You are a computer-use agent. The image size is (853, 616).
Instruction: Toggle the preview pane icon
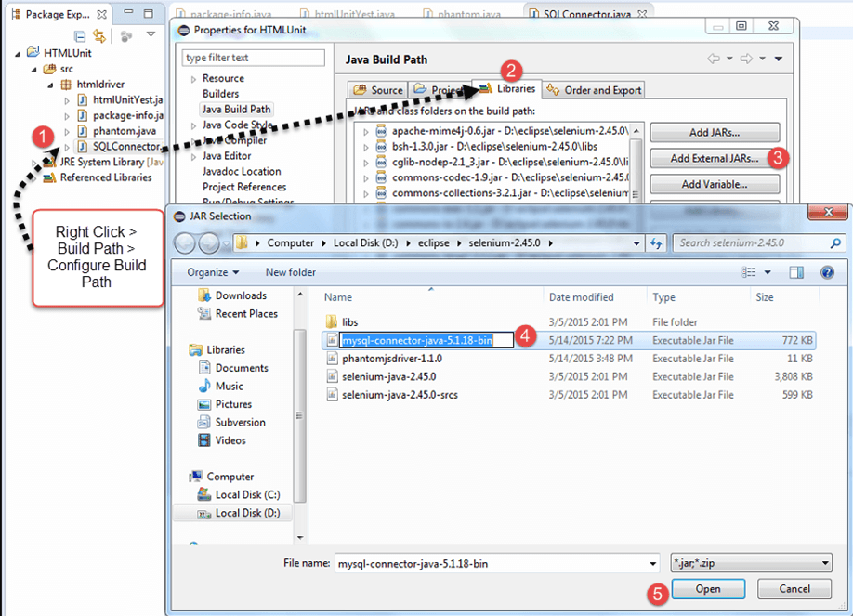796,272
